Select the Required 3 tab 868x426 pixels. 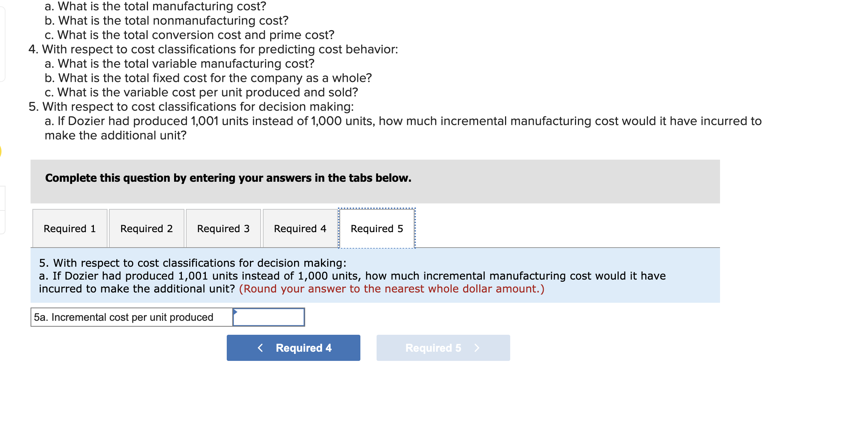tap(223, 228)
